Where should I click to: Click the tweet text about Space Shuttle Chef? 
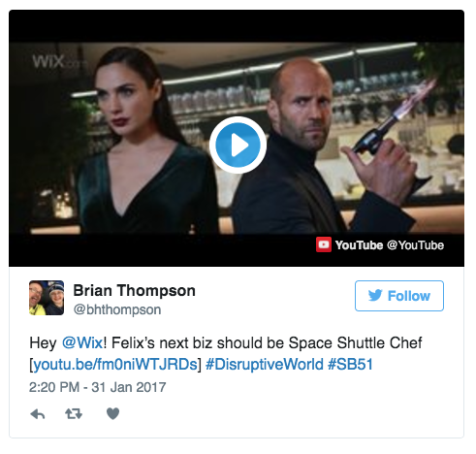226,353
